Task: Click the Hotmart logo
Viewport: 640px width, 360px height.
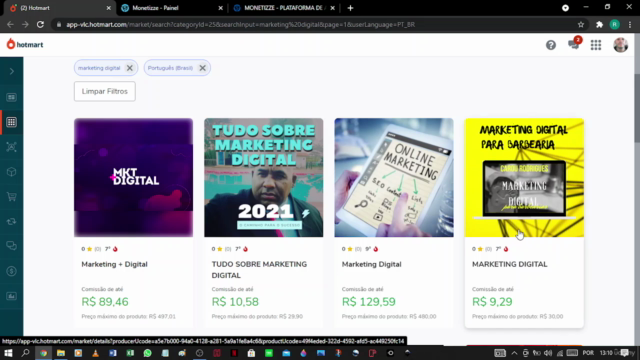Action: [25, 44]
